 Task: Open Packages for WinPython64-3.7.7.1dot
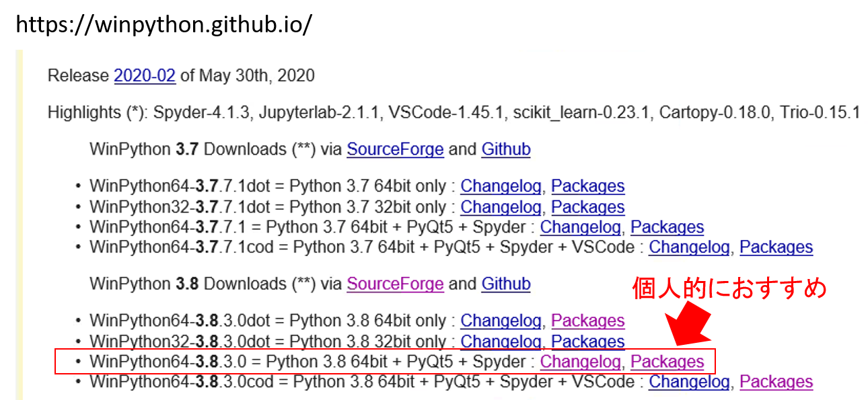[588, 186]
